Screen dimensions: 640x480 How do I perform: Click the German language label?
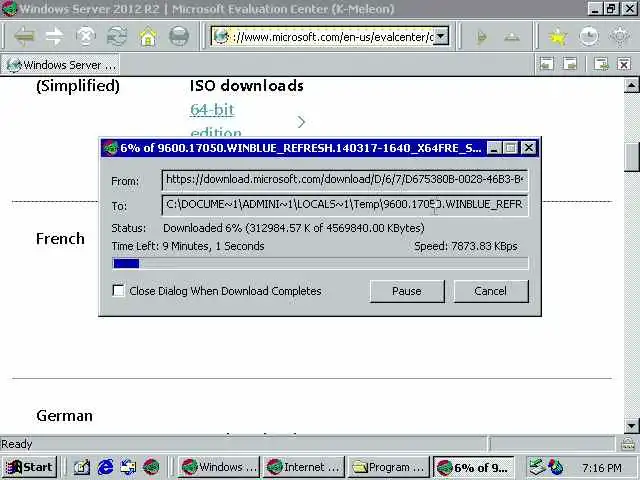(64, 416)
